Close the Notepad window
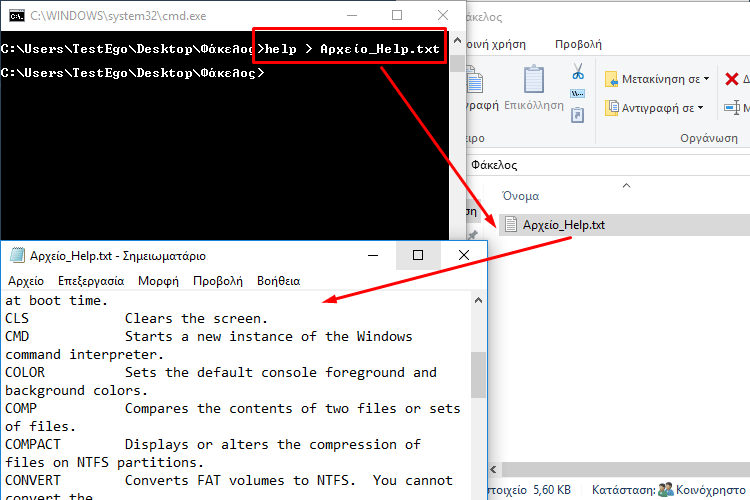The height and width of the screenshot is (500, 750). (x=463, y=256)
